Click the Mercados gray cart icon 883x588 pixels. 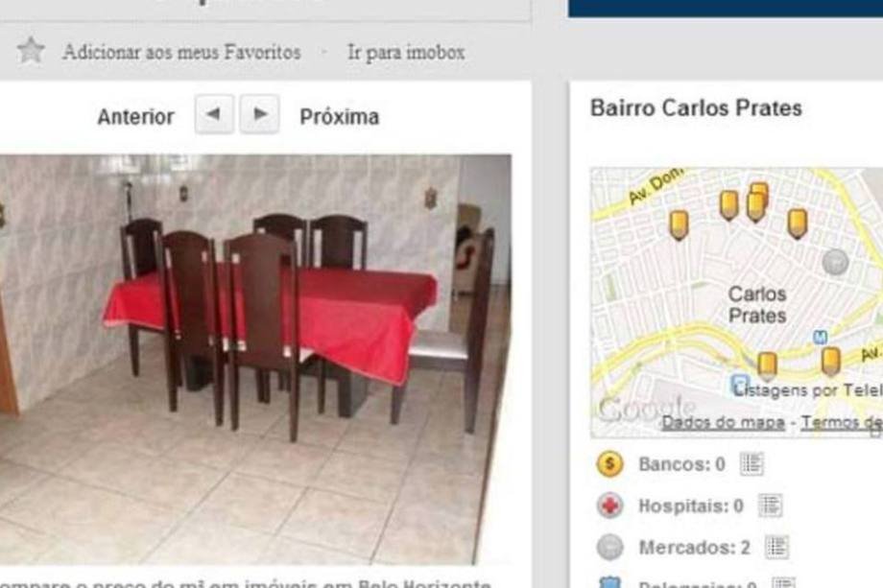609,547
